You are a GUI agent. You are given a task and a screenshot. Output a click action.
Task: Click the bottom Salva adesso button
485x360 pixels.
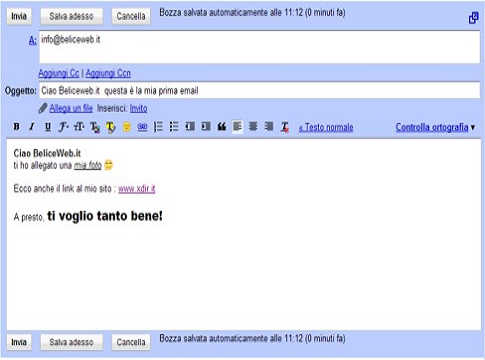(x=71, y=342)
